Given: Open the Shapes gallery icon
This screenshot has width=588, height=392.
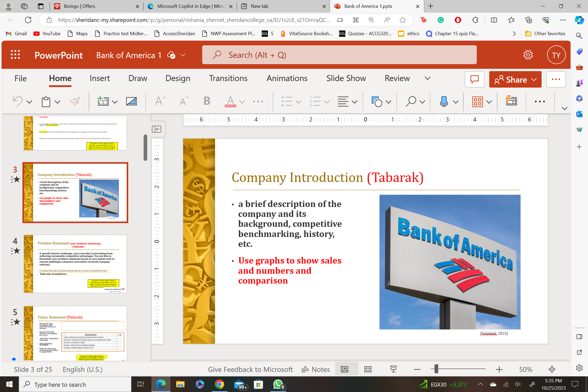Looking at the screenshot, I should tap(377, 101).
